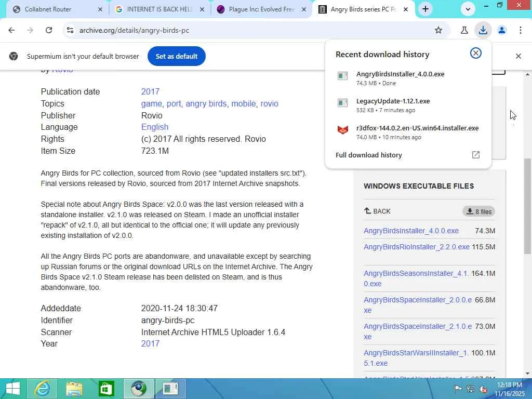Viewport: 532px width, 399px height.
Task: Launch Internet Explorer from taskbar
Action: point(43,389)
